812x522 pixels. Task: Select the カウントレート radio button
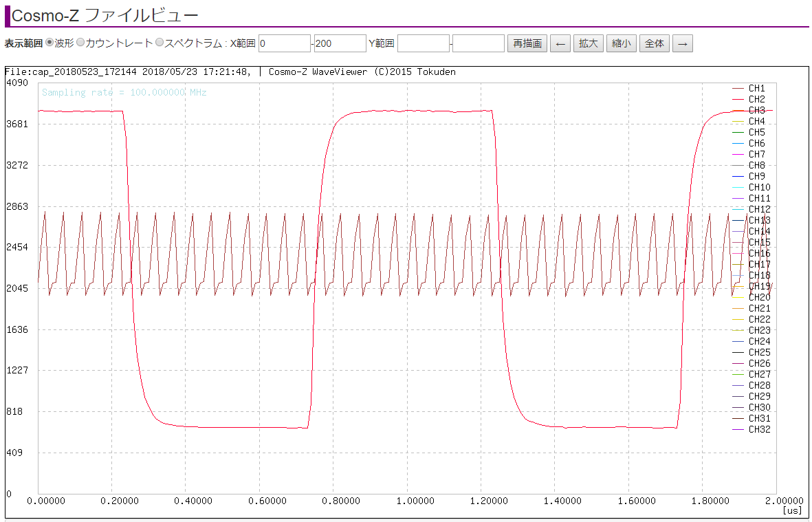[80, 43]
